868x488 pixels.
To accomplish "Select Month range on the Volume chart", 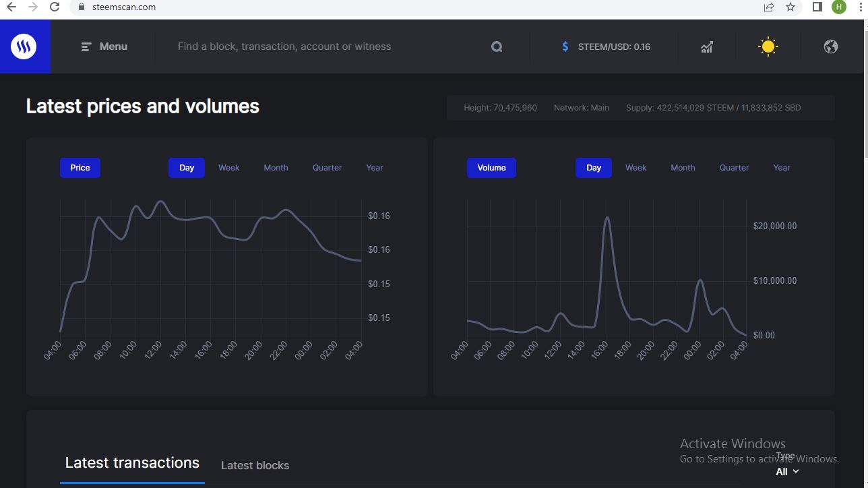I will click(683, 168).
